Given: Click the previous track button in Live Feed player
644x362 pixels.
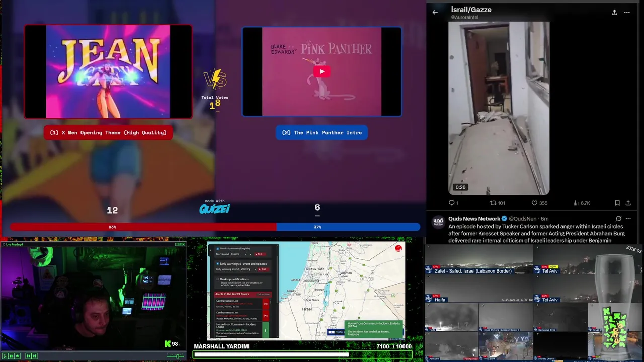Looking at the screenshot, I should [29, 356].
